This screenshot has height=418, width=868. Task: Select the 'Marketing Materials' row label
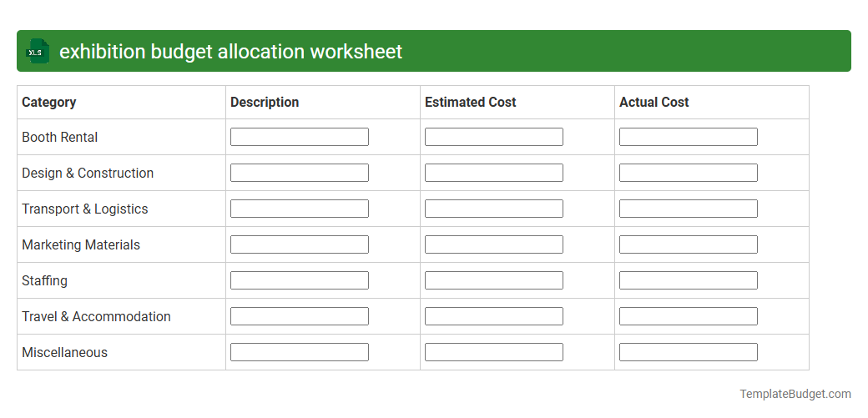[x=81, y=245]
